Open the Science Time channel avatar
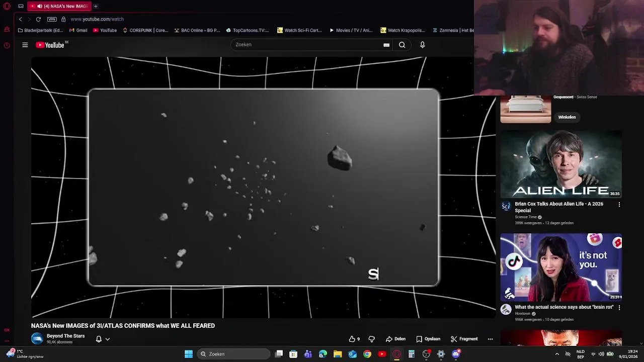The width and height of the screenshot is (644, 362). tap(506, 207)
